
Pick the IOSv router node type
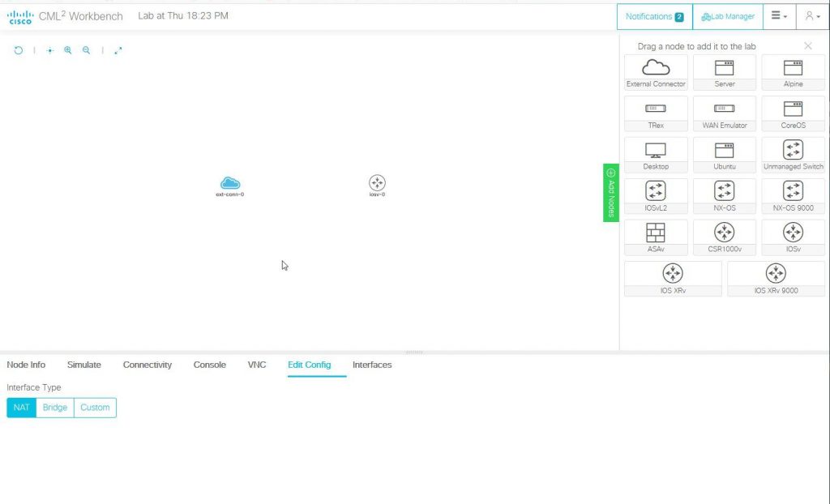point(793,237)
